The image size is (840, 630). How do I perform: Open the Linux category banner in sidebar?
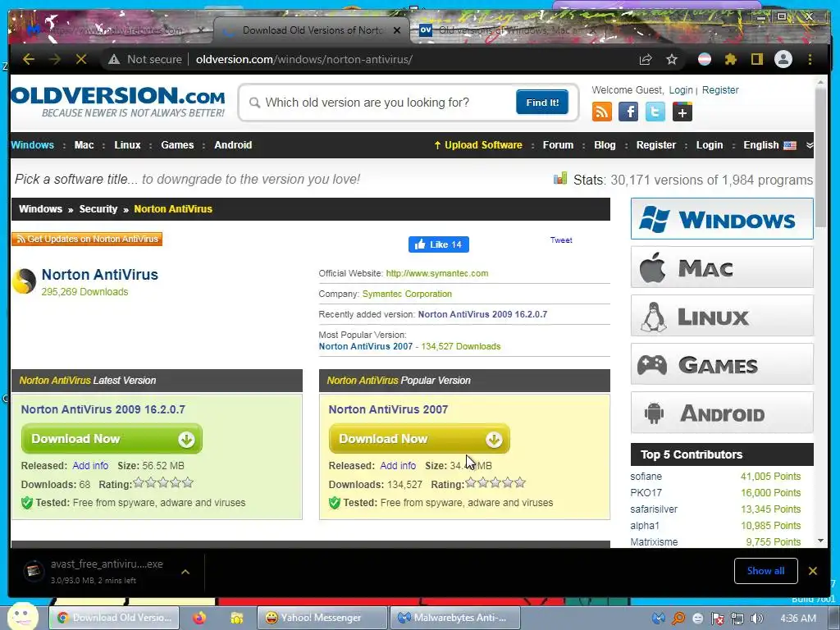point(722,316)
